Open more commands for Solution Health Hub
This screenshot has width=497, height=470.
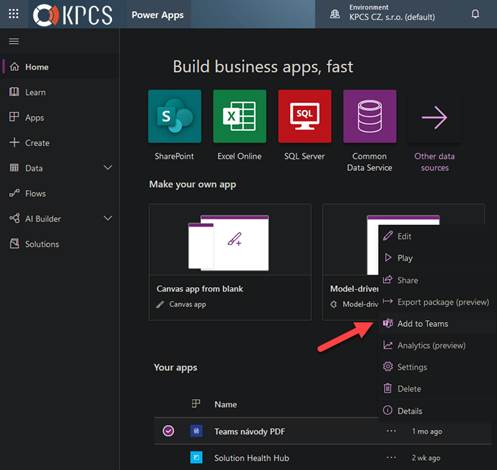click(391, 457)
